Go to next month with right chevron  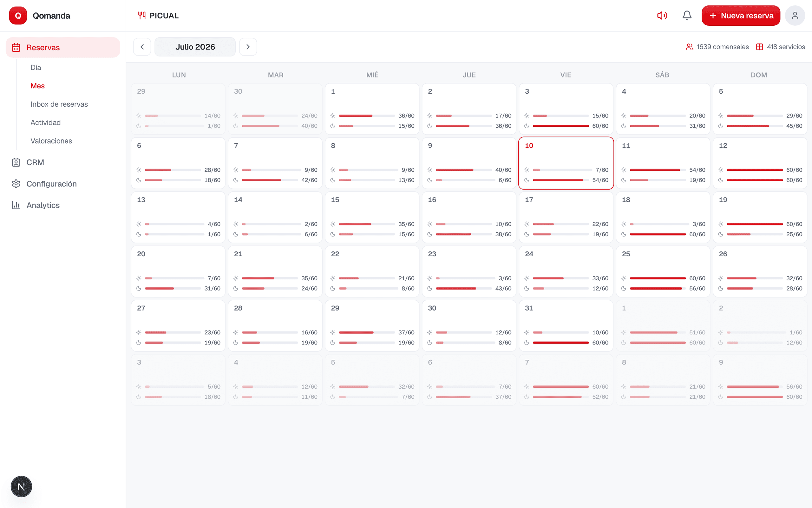tap(248, 47)
